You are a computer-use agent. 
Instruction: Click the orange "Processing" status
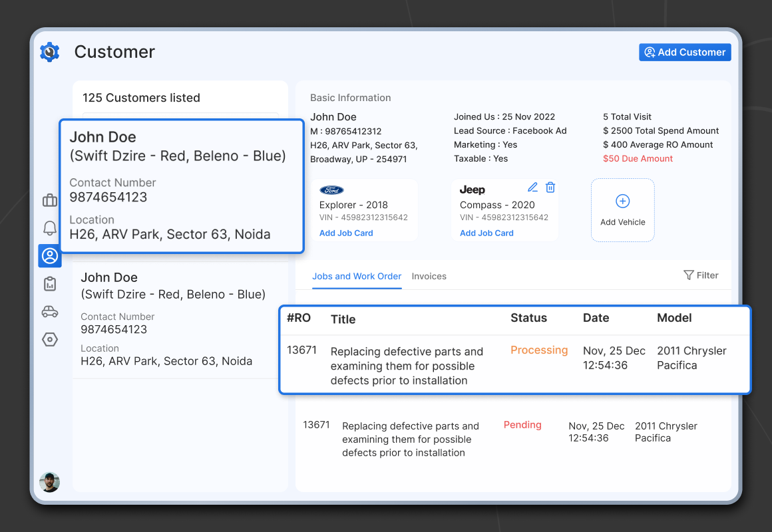click(x=539, y=350)
